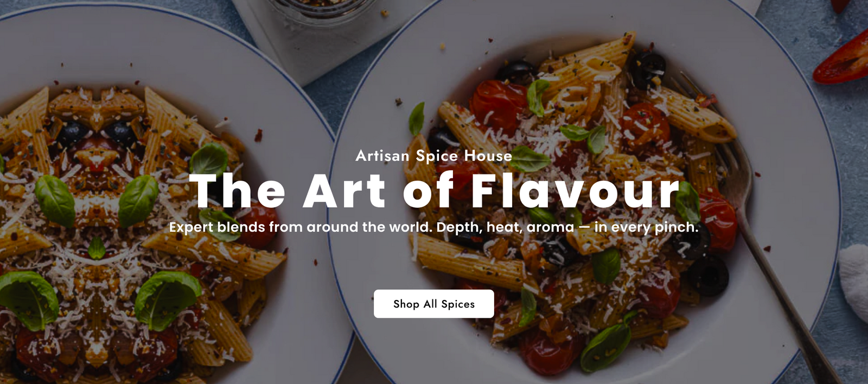Click the word The in the headline
Screen dimensions: 868x384
[x=237, y=190]
